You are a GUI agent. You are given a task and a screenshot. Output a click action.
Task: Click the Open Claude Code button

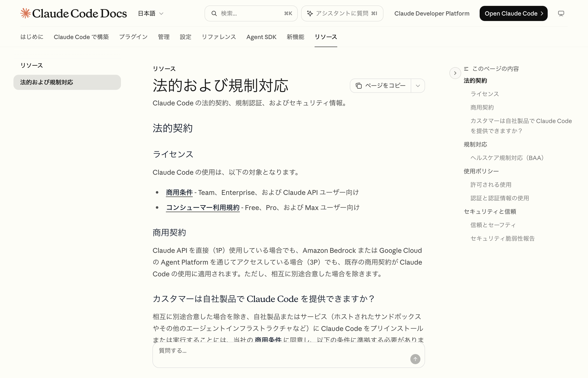(x=513, y=13)
